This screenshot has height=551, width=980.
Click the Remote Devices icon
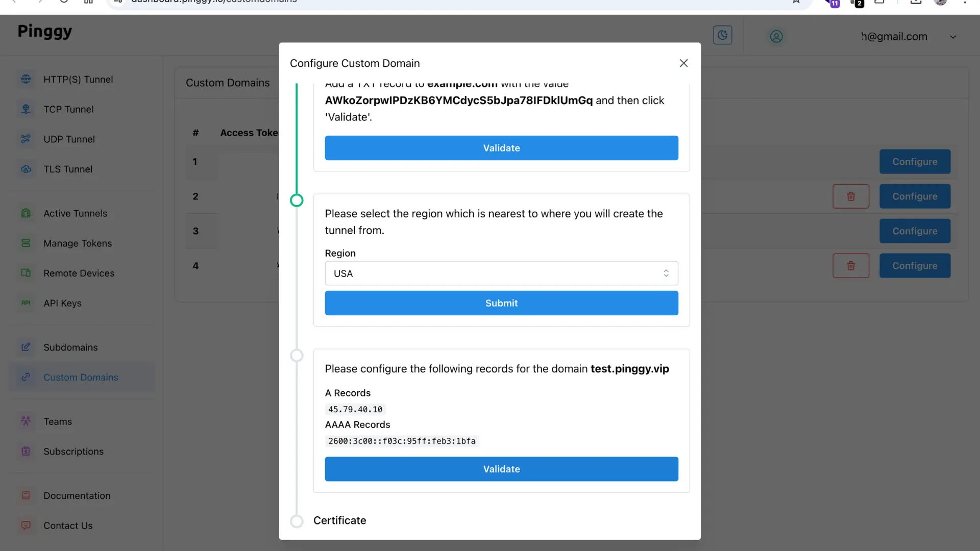(x=26, y=273)
